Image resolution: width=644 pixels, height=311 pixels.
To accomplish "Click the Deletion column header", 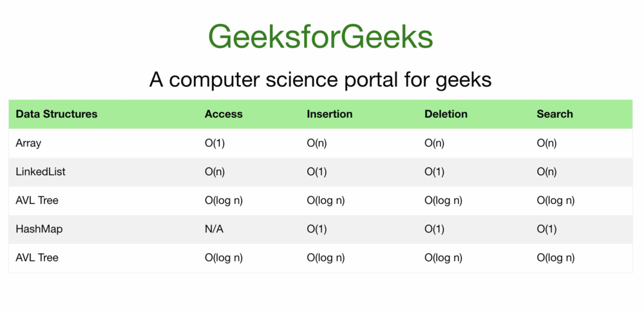I will (x=446, y=114).
